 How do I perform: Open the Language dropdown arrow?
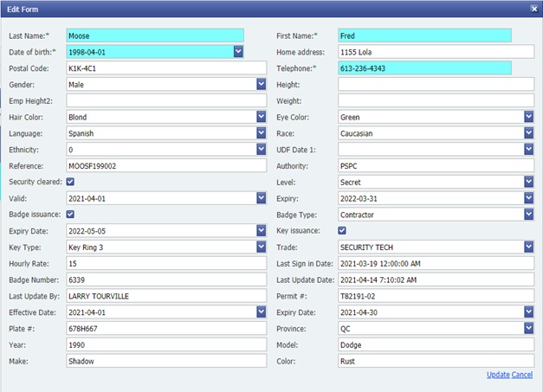click(x=261, y=133)
